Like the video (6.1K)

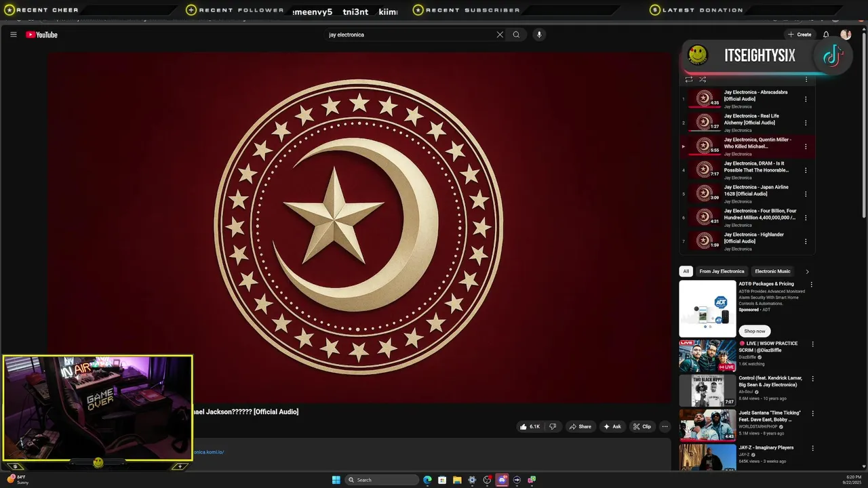[x=530, y=426]
